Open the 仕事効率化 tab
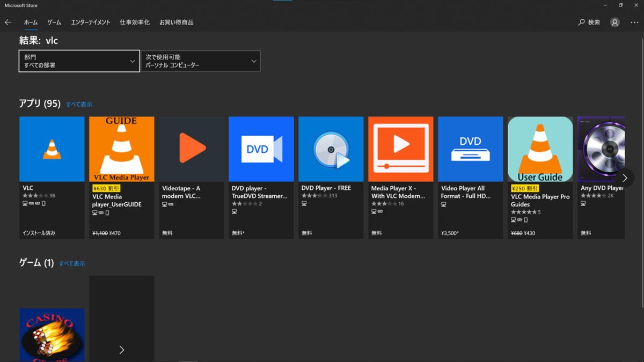Screen dimensions: 644x362 (135, 23)
